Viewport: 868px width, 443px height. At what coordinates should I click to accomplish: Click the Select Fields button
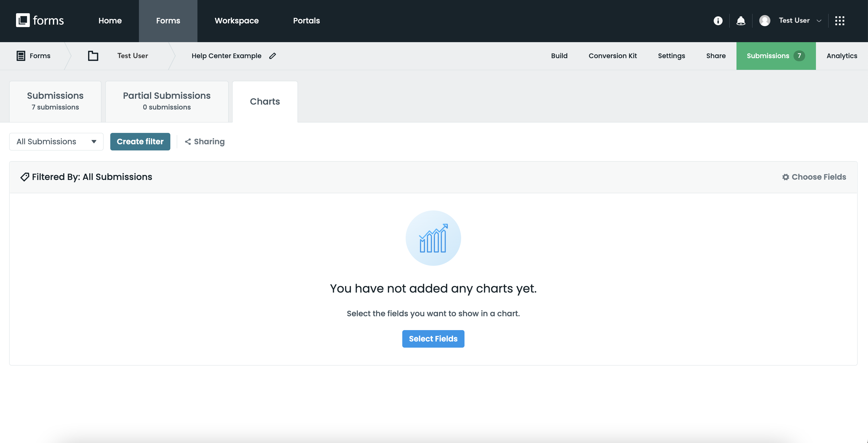[433, 339]
